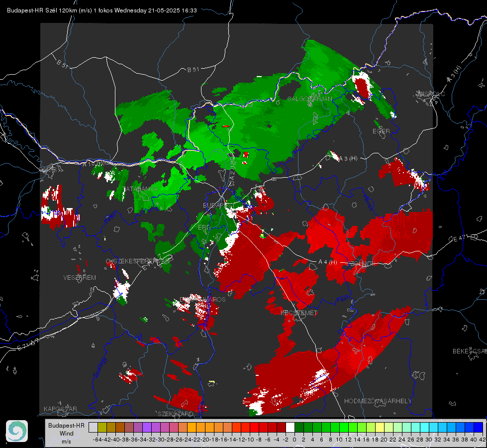Click the '42' value at legend right end
487x448 pixels.
click(x=483, y=440)
